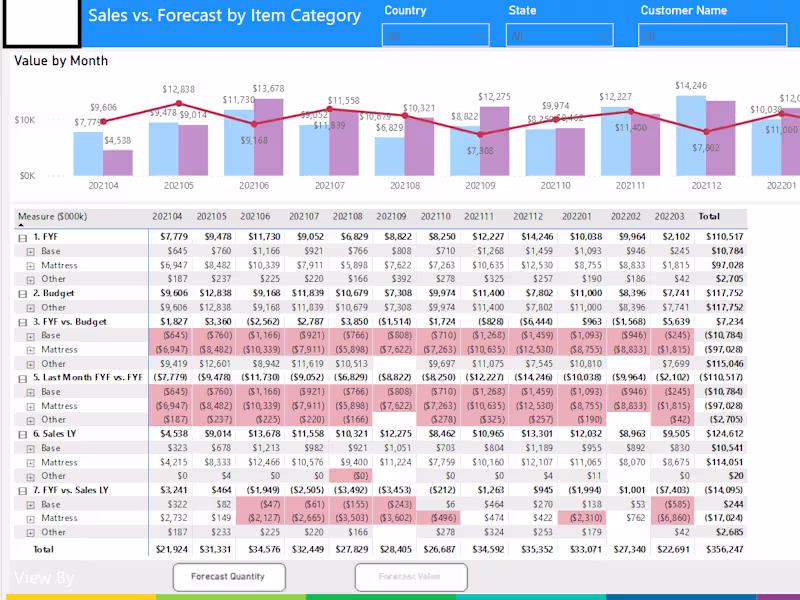Open the Country dropdown filter
The image size is (800, 600).
click(x=435, y=36)
